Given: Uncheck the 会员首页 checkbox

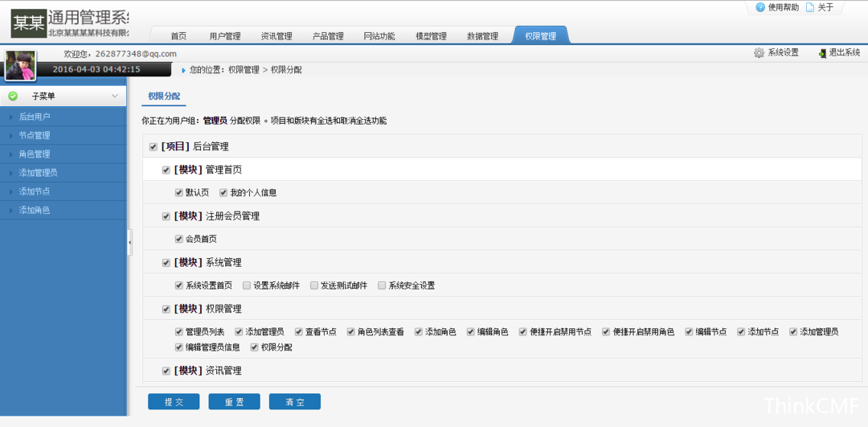Looking at the screenshot, I should [x=178, y=240].
